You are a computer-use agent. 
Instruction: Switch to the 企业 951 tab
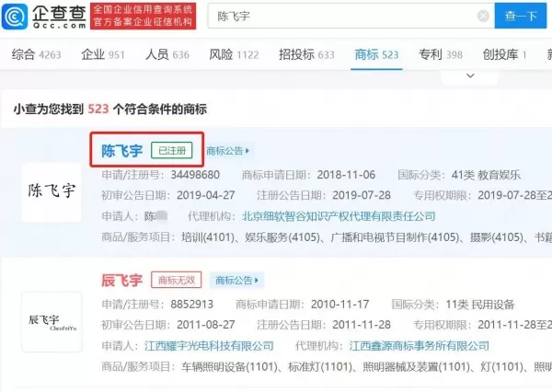103,54
